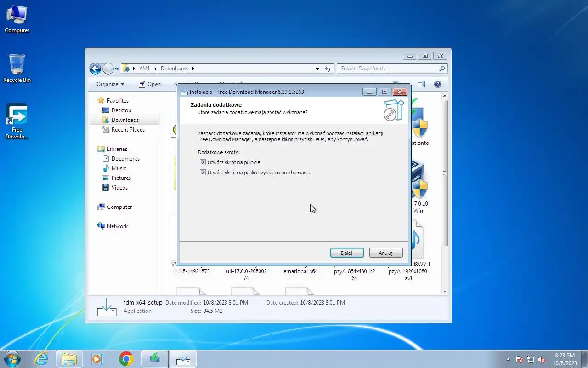
Task: Open the network tray icon
Action: tap(531, 360)
